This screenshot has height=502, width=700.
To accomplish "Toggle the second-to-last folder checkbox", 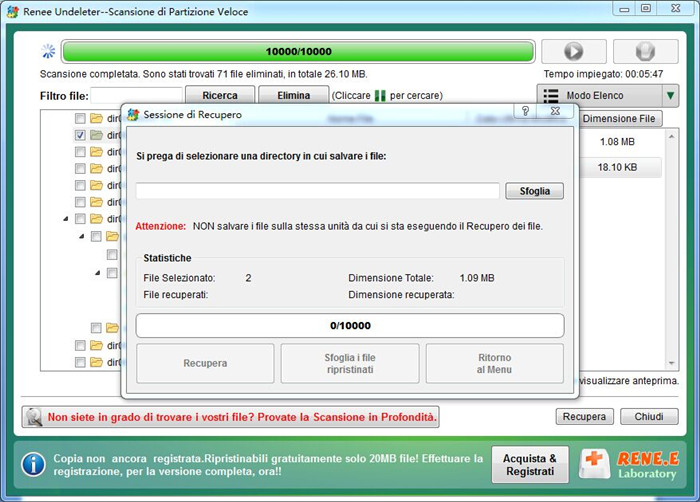I will pyautogui.click(x=80, y=345).
